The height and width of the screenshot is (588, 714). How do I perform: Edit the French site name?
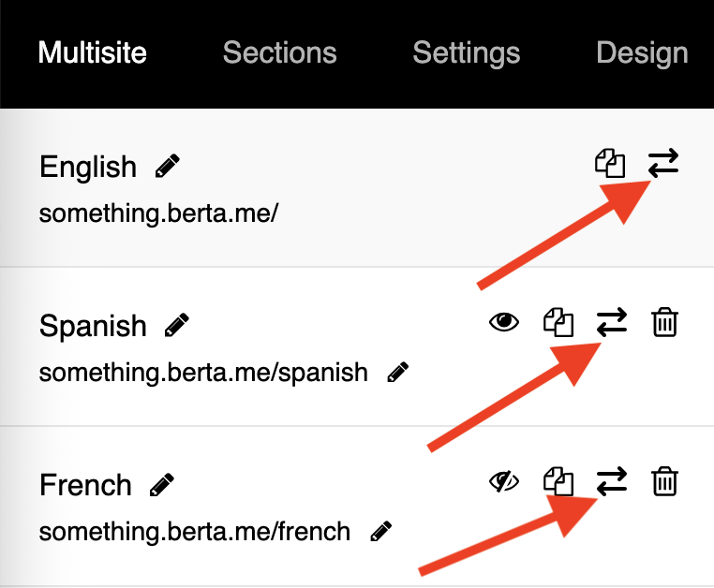(161, 485)
